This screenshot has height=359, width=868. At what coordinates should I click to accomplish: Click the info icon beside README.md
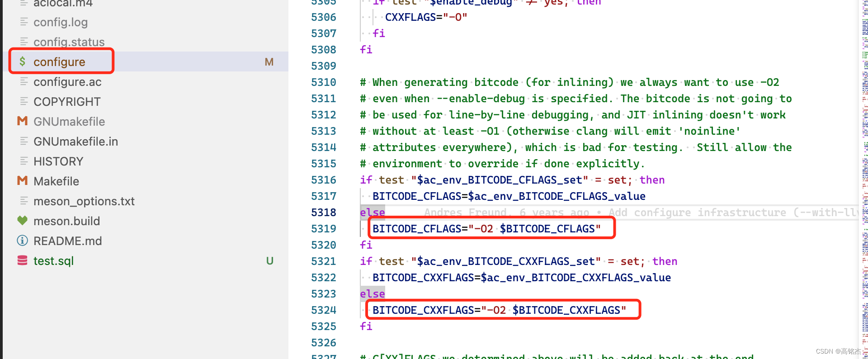click(x=23, y=241)
